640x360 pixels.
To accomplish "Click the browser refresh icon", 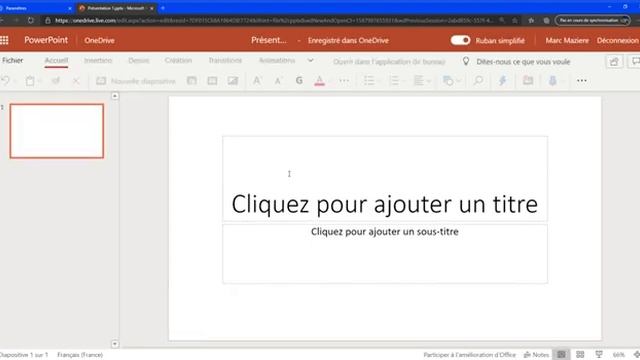I will click(x=31, y=20).
